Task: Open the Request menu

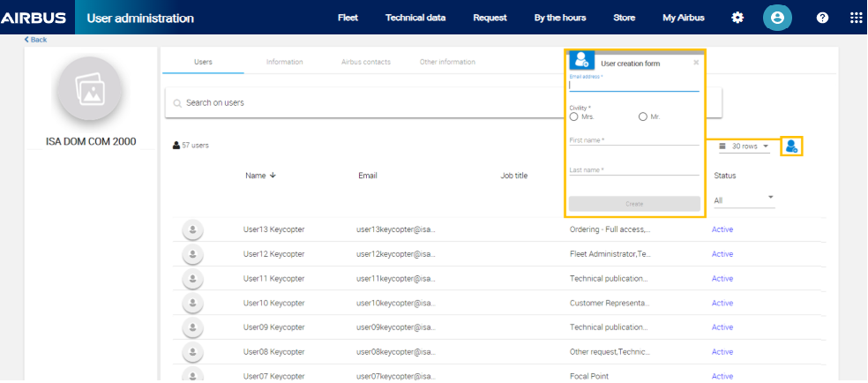Action: pos(490,18)
